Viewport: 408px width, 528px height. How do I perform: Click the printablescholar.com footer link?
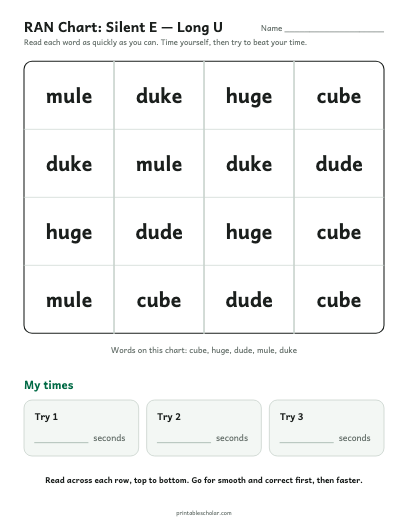(x=204, y=513)
